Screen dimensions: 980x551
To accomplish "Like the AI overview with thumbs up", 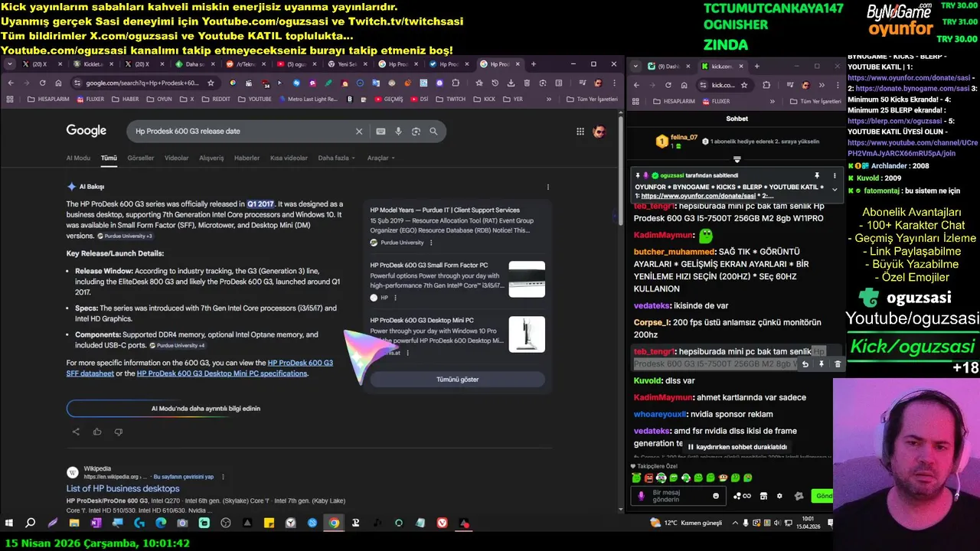I will click(97, 432).
